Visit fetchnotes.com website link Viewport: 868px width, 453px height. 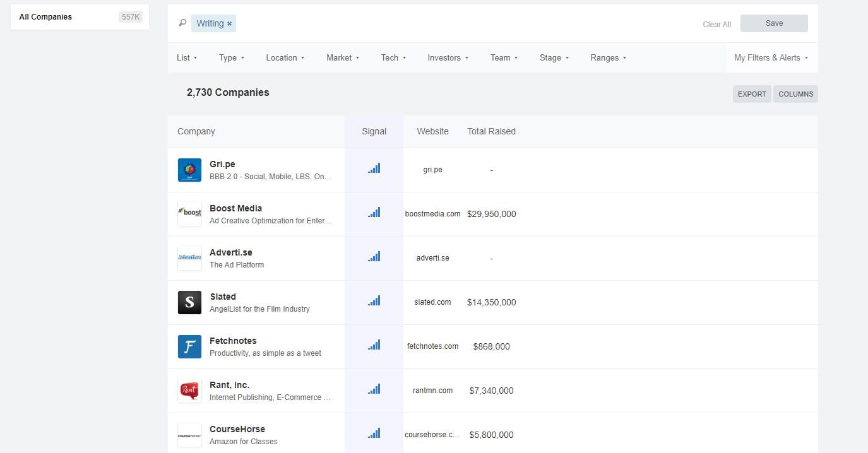click(432, 346)
